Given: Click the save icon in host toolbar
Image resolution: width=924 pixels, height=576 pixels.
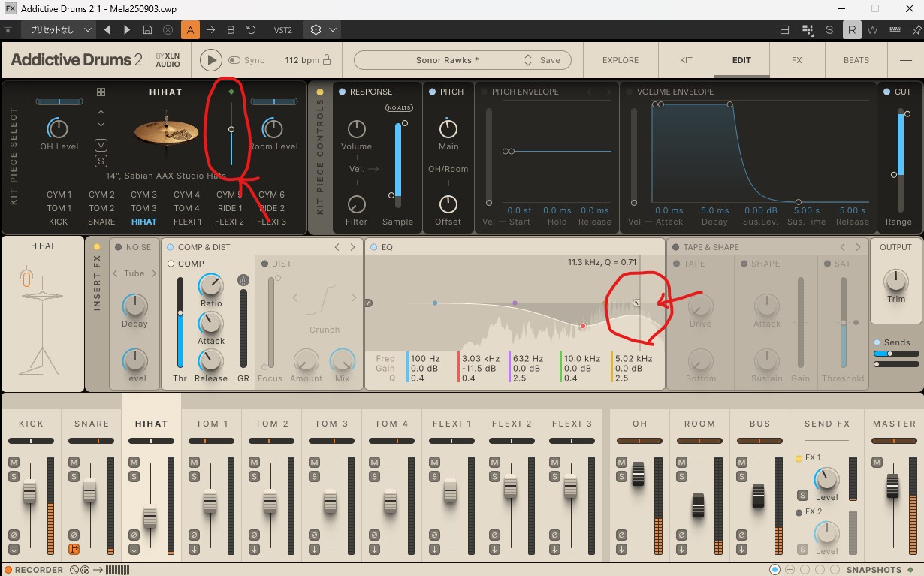Looking at the screenshot, I should 147,30.
